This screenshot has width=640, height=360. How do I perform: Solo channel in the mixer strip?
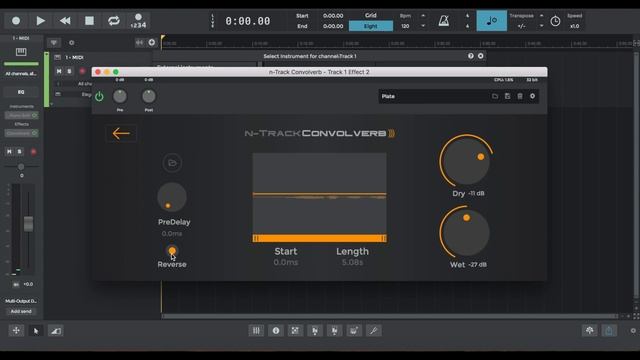pyautogui.click(x=19, y=151)
